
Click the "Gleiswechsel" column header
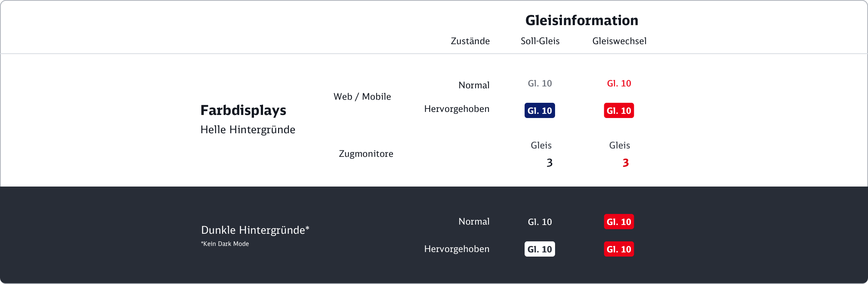point(619,41)
